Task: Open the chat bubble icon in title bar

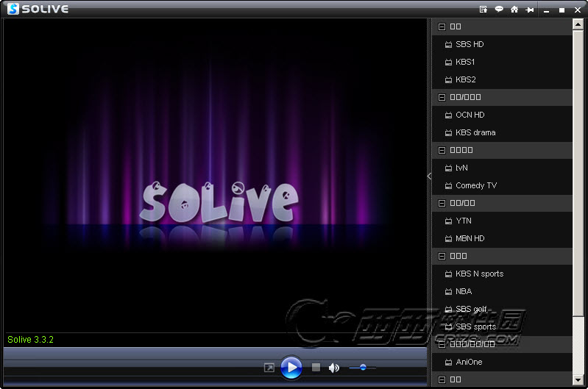Action: pos(499,9)
